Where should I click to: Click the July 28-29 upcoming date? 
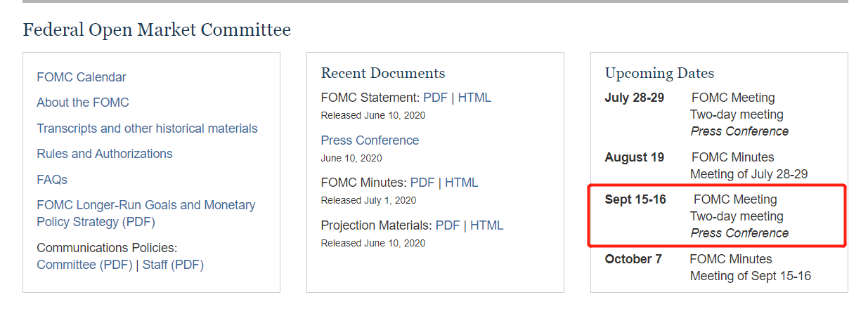(x=634, y=98)
